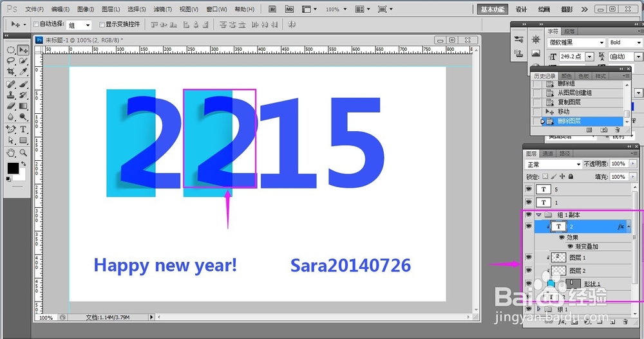Switch to 设计 workspace
Image resolution: width=644 pixels, height=339 pixels.
click(x=521, y=9)
